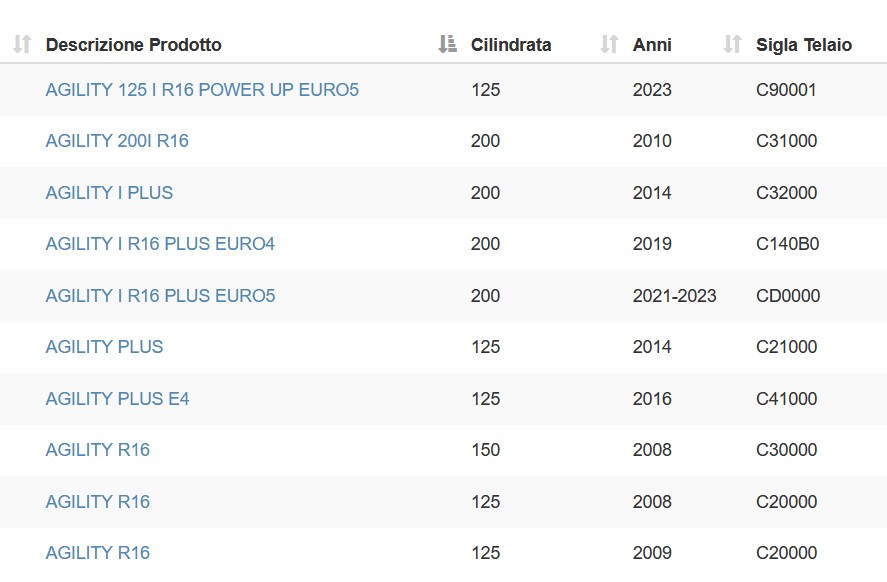Select AGILITY I R16 PLUS EURO5
Viewport: 887px width, 582px height.
[160, 296]
